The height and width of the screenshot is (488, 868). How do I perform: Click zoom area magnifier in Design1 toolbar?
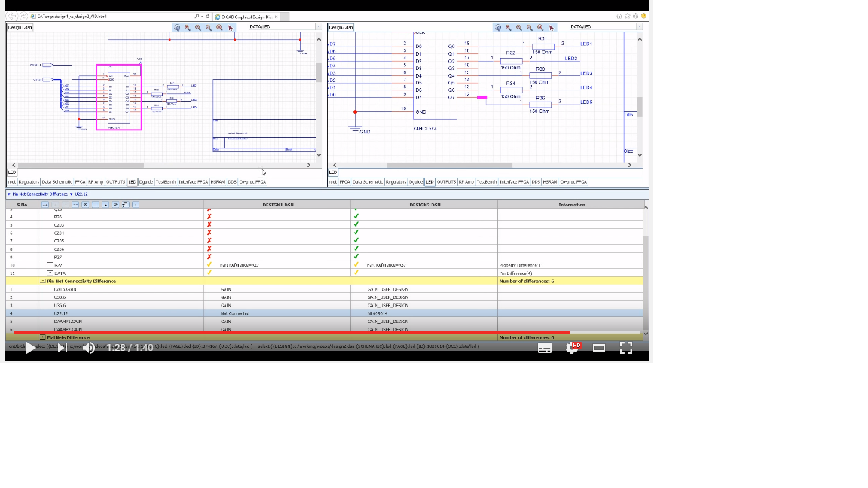click(209, 27)
